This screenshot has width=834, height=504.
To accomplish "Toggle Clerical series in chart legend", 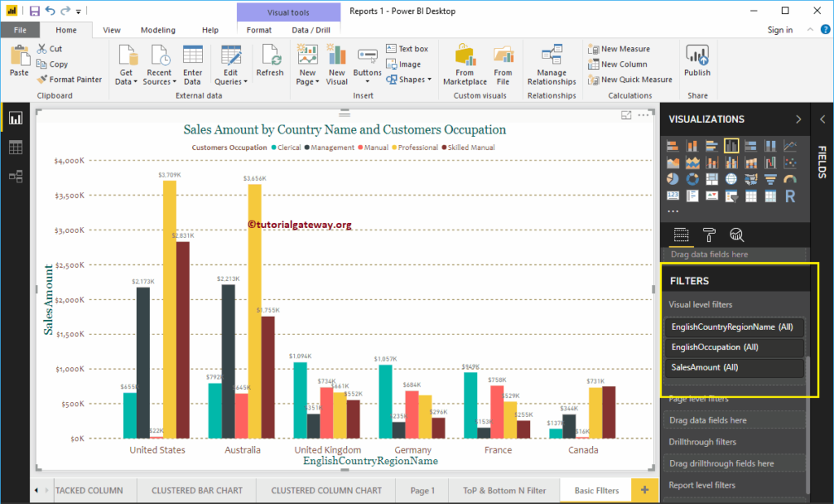I will [286, 147].
